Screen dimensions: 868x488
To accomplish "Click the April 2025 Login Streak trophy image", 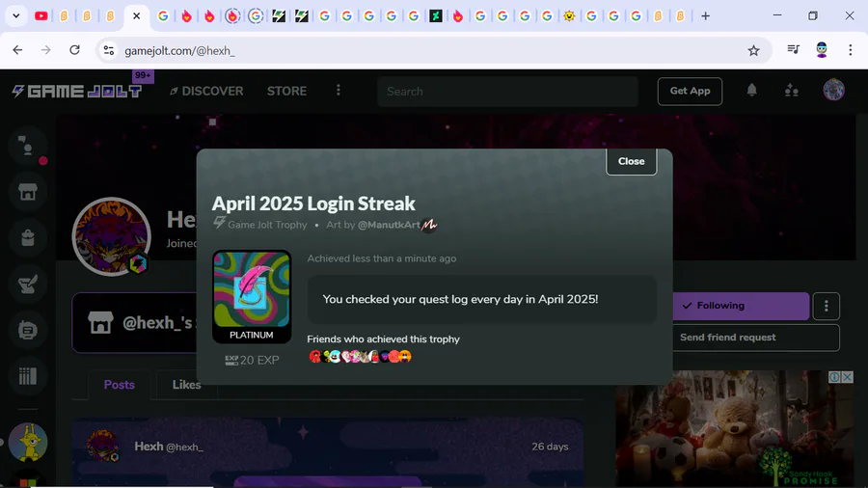I will 252,289.
